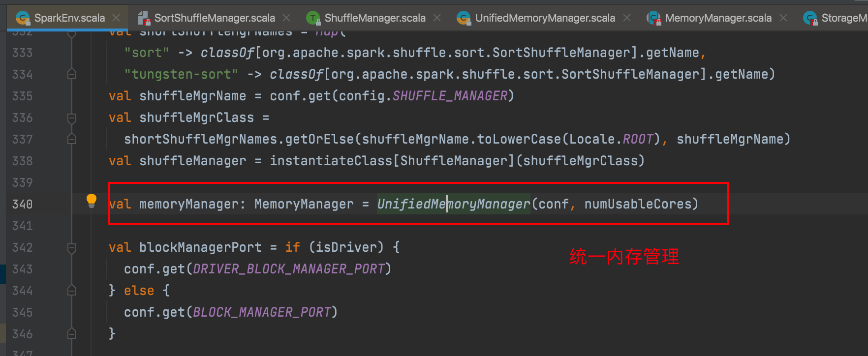Screen dimensions: 868x356
Task: Collapse the fold marker at line 336
Action: [72, 118]
